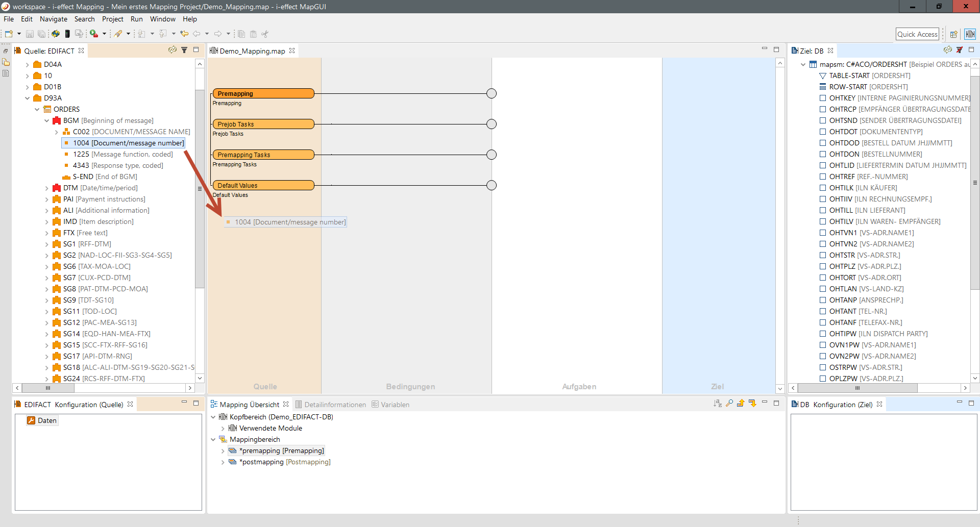
Task: Click the orange Default Values node
Action: (263, 185)
